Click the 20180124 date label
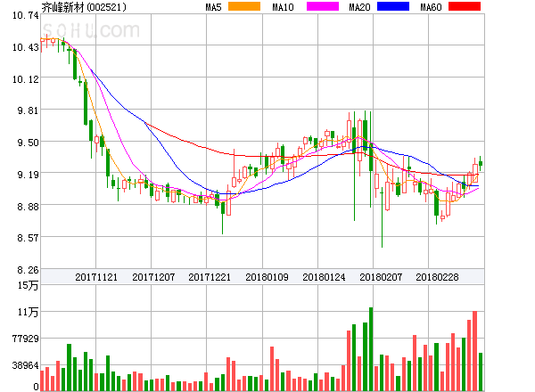 point(324,277)
